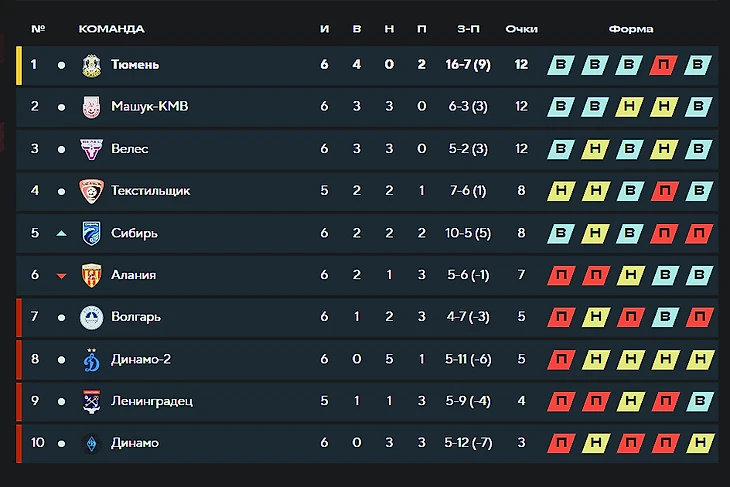The image size is (730, 487).
Task: Click the КОМАНДА column header
Action: pos(111,29)
